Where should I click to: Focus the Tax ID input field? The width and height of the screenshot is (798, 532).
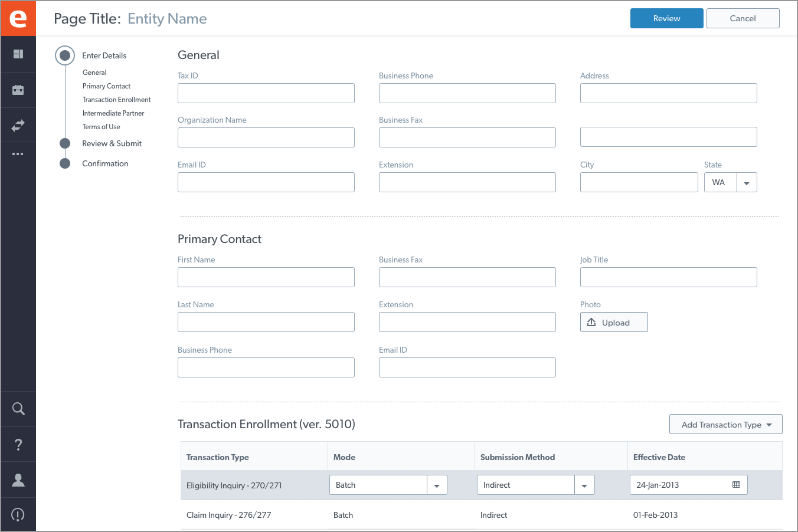(266, 93)
